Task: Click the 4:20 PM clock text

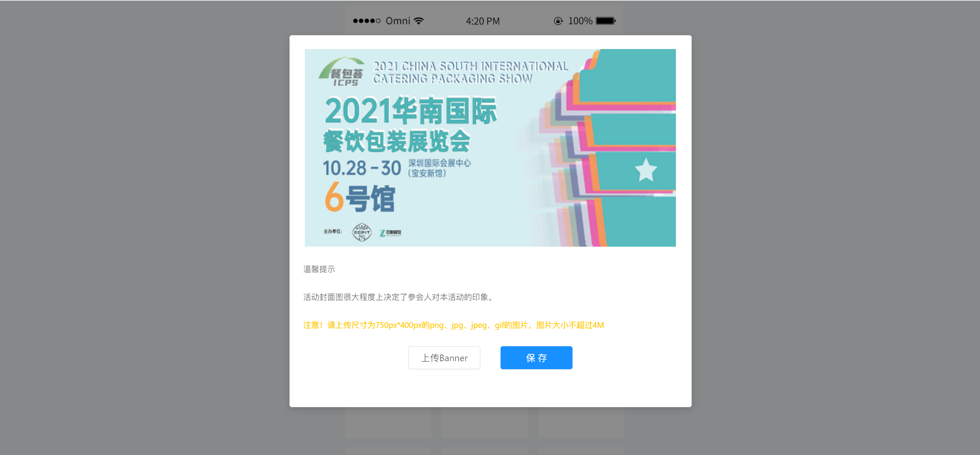Action: (483, 21)
